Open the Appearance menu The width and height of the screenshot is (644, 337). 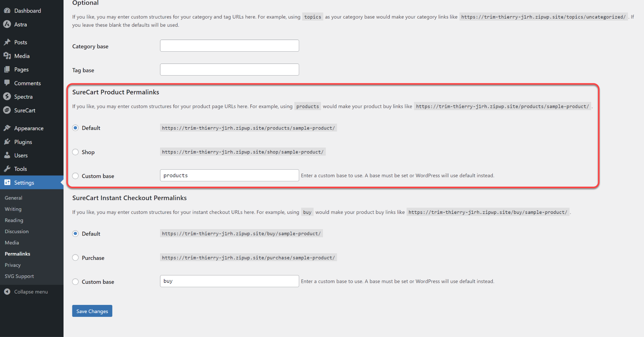pyautogui.click(x=29, y=128)
